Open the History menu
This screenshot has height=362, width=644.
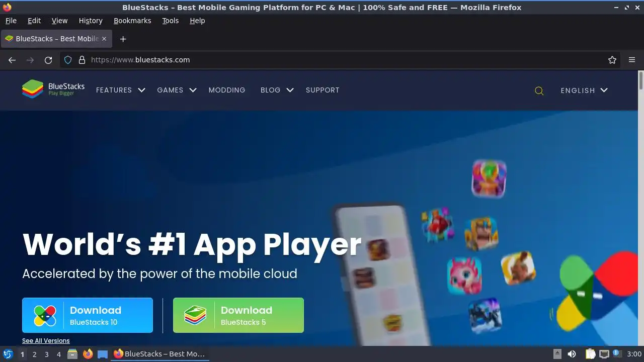coord(91,21)
